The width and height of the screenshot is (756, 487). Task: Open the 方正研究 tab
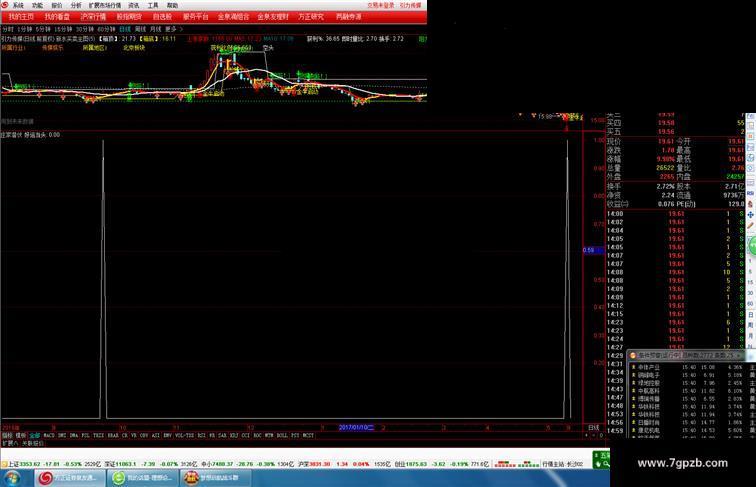[x=310, y=16]
